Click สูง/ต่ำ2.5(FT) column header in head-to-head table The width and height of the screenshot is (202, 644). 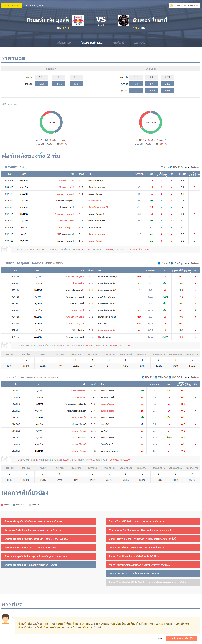pos(162,174)
